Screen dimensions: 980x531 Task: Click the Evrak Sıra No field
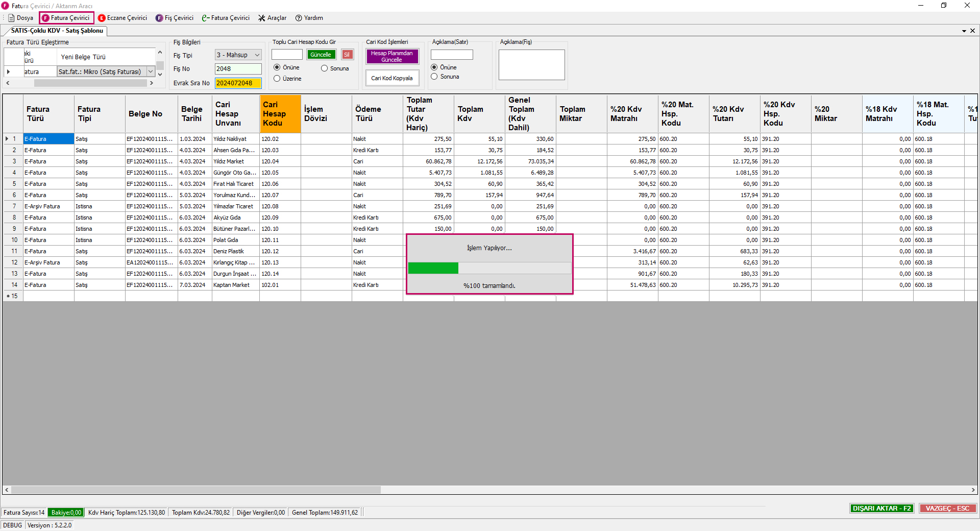click(238, 83)
